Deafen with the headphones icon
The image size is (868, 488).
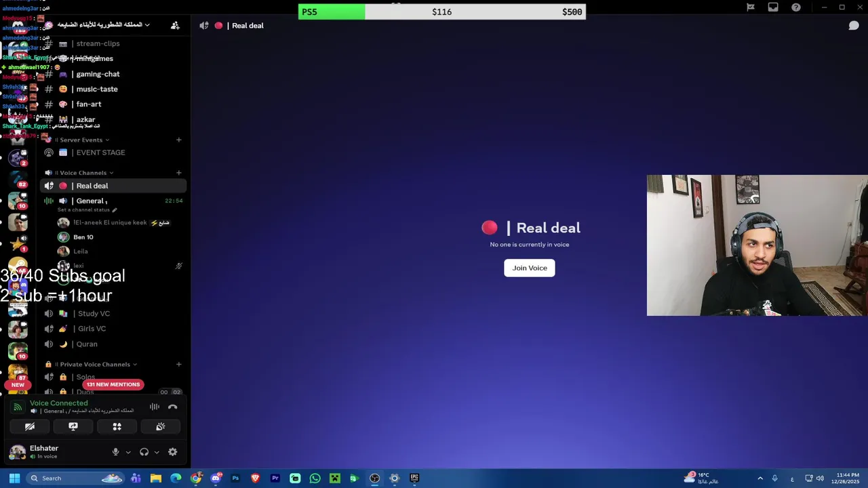(x=144, y=451)
